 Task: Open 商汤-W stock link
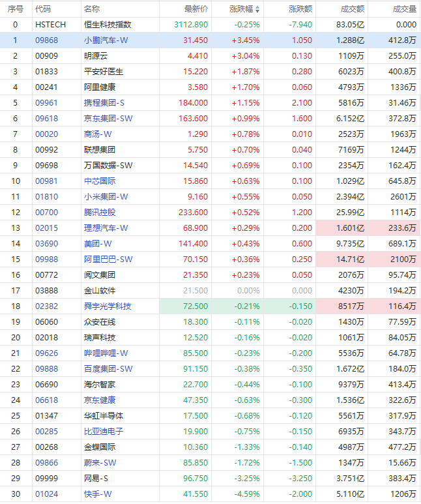point(98,134)
